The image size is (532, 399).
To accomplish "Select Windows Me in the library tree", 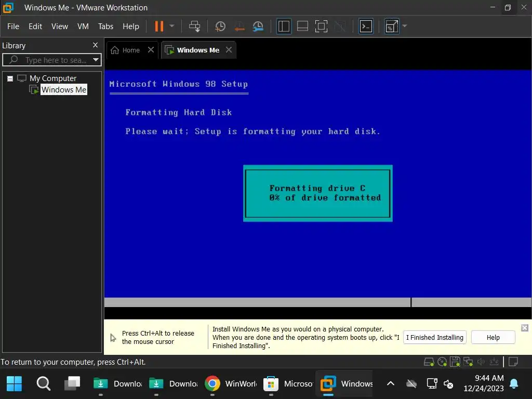I will 64,89.
